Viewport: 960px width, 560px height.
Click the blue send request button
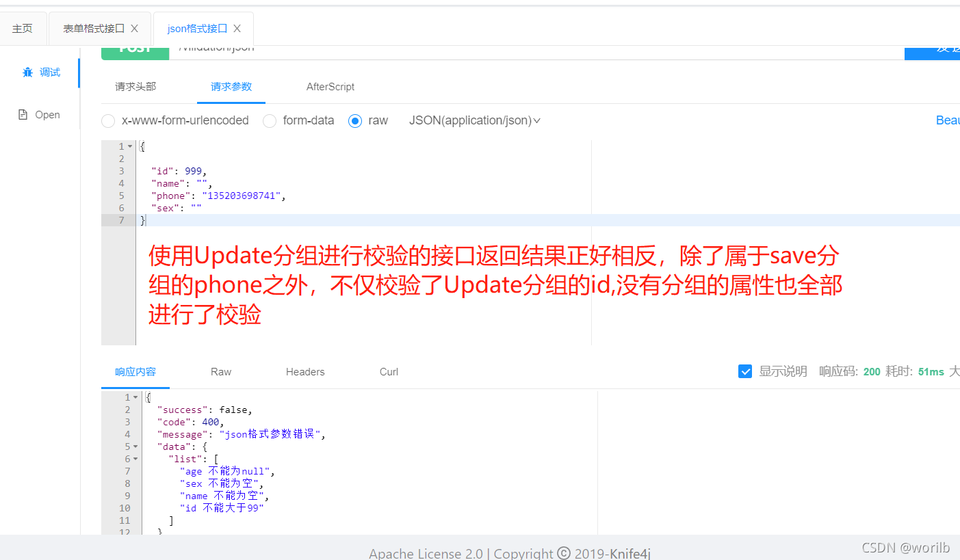[932, 53]
